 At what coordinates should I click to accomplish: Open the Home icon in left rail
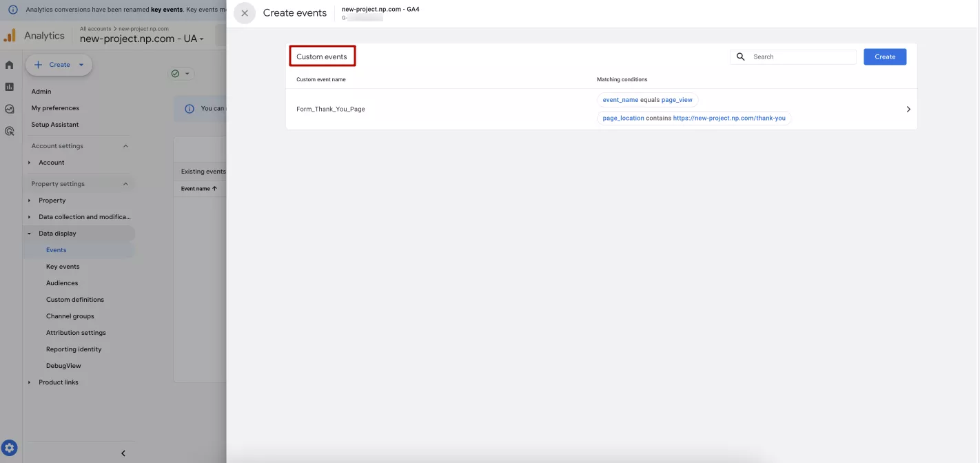[10, 65]
